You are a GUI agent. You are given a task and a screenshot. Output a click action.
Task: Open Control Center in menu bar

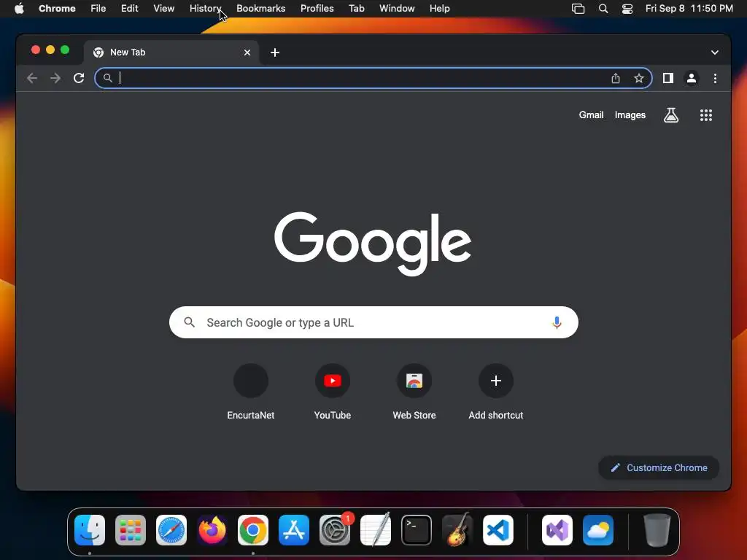point(627,9)
